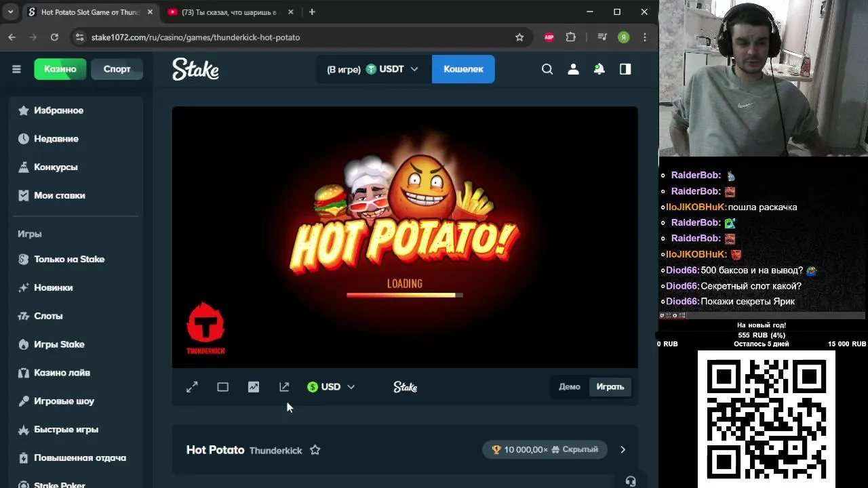Switch to Демо mode
Image resolution: width=868 pixels, height=488 pixels.
(x=570, y=387)
